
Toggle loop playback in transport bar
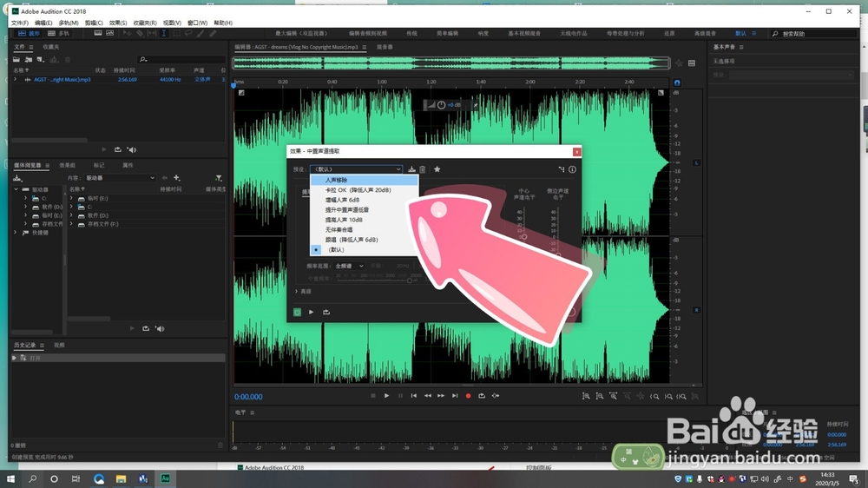[x=482, y=396]
